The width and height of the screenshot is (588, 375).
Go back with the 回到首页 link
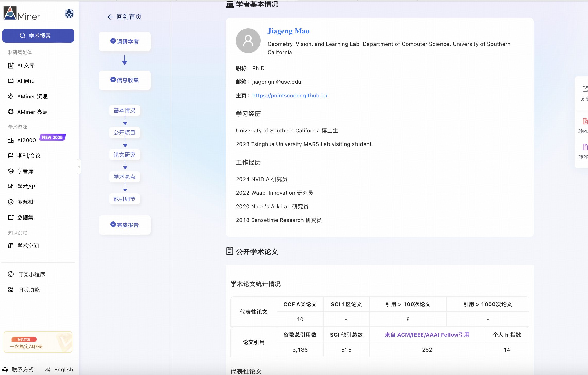click(124, 17)
